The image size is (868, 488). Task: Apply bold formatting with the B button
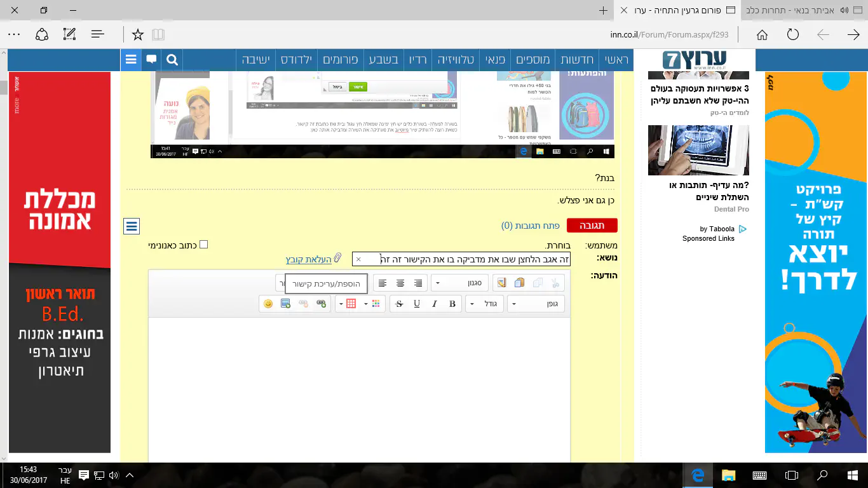[x=452, y=304]
